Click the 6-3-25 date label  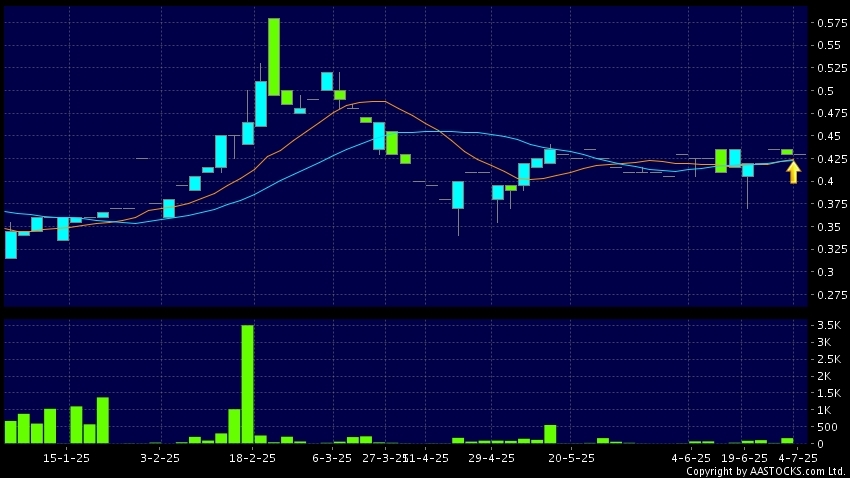click(x=332, y=458)
